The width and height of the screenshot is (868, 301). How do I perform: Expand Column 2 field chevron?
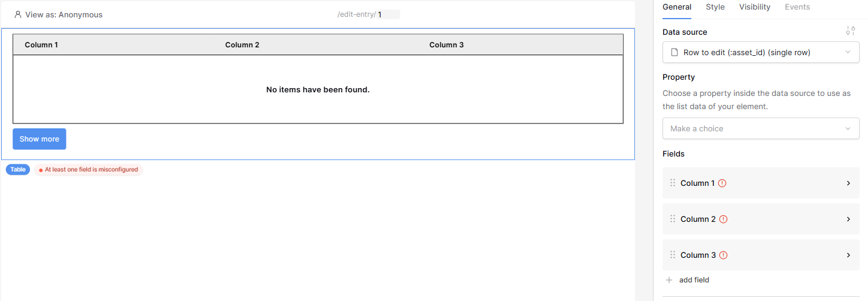(x=848, y=219)
